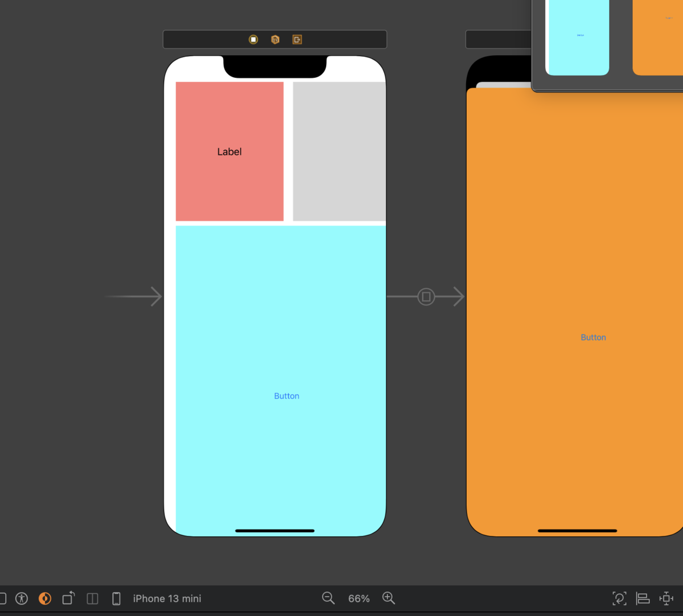Toggle the orange appearance mode icon

[45, 598]
